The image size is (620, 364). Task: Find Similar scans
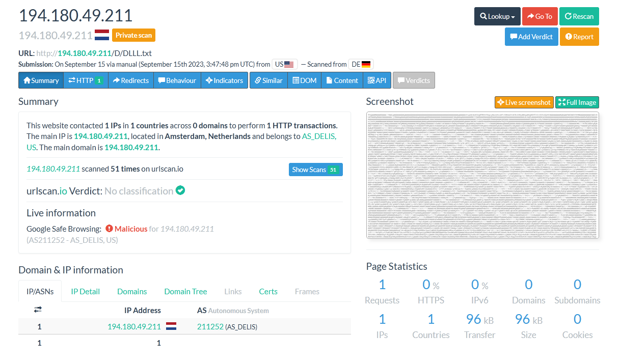click(x=268, y=80)
